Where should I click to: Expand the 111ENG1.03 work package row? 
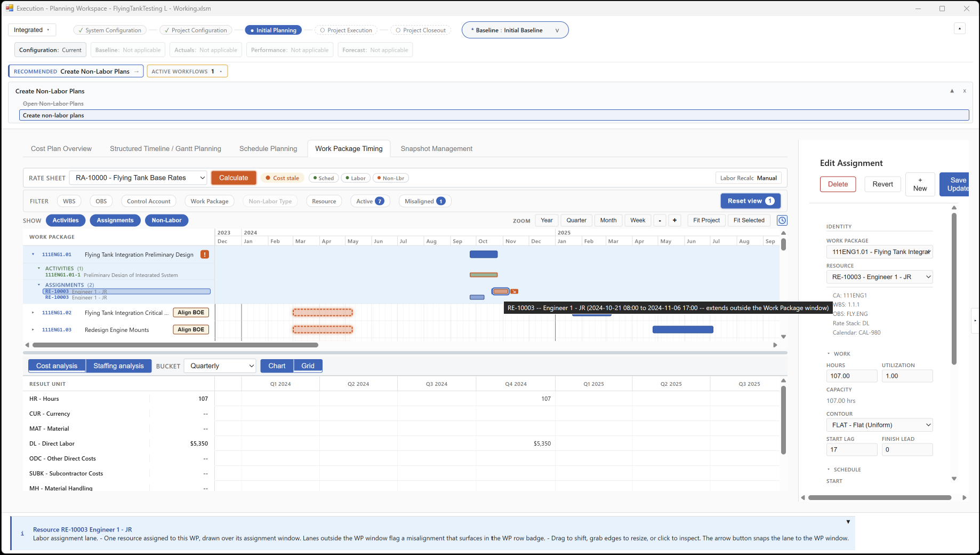[x=33, y=330]
